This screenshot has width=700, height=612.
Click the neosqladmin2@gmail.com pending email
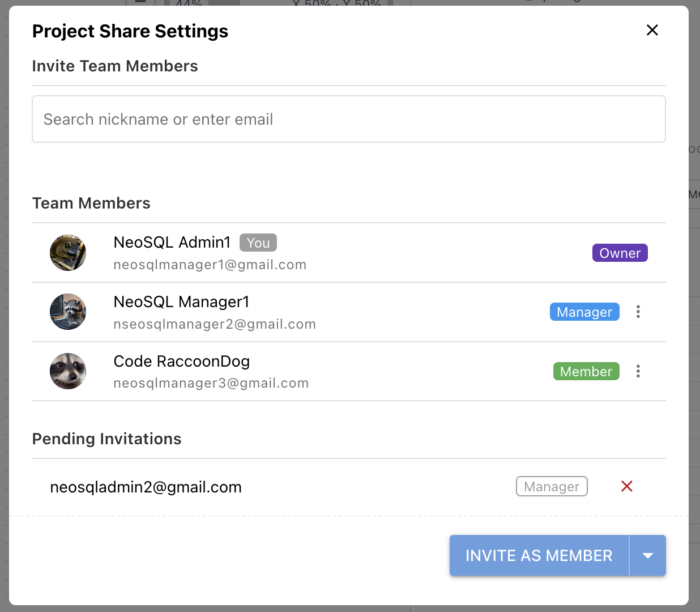146,487
